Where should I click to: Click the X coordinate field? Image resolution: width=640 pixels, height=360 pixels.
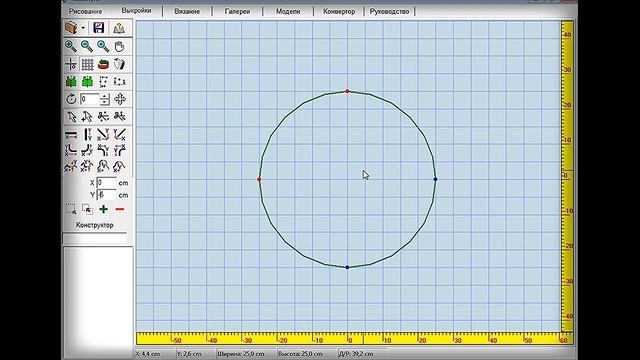pyautogui.click(x=107, y=183)
